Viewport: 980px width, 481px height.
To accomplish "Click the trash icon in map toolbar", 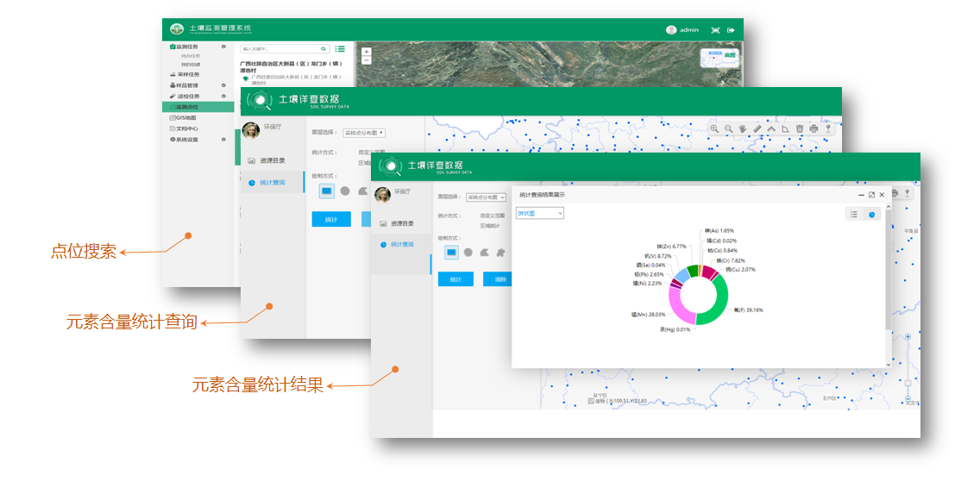I will click(x=800, y=128).
